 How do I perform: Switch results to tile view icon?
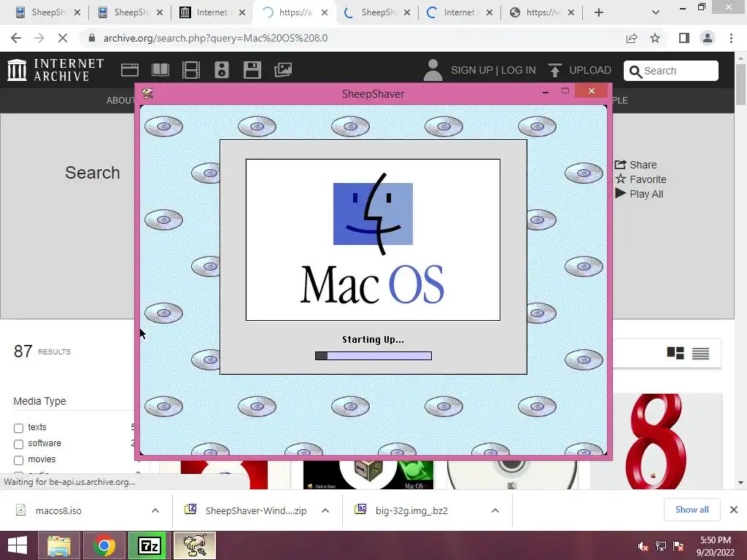[676, 353]
